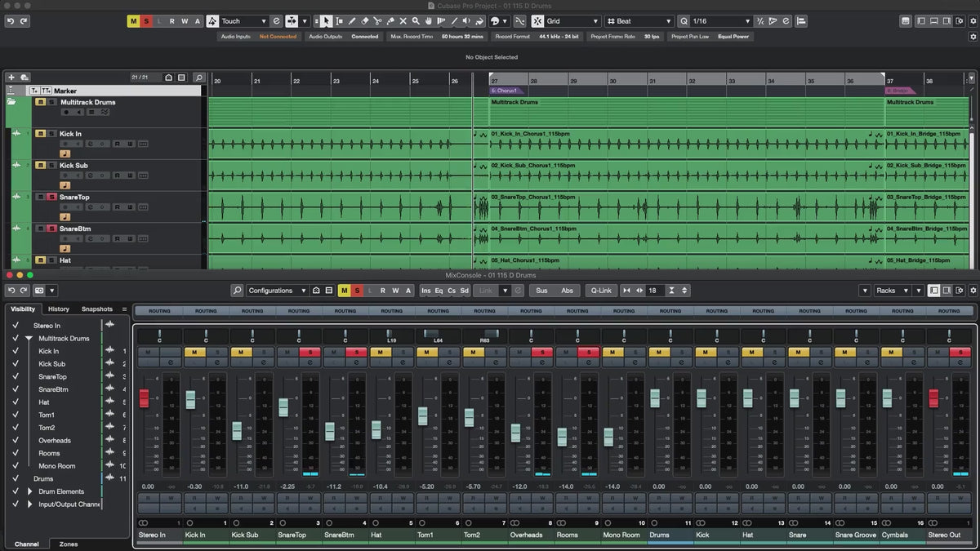Toggle visibility checkmark for Overheads channel
This screenshot has width=980, height=551.
[x=16, y=441]
